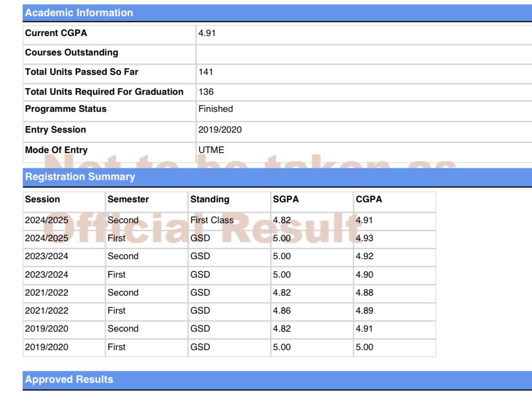Click the Entry Session label
Image resolution: width=532 pixels, height=405 pixels.
[x=56, y=130]
